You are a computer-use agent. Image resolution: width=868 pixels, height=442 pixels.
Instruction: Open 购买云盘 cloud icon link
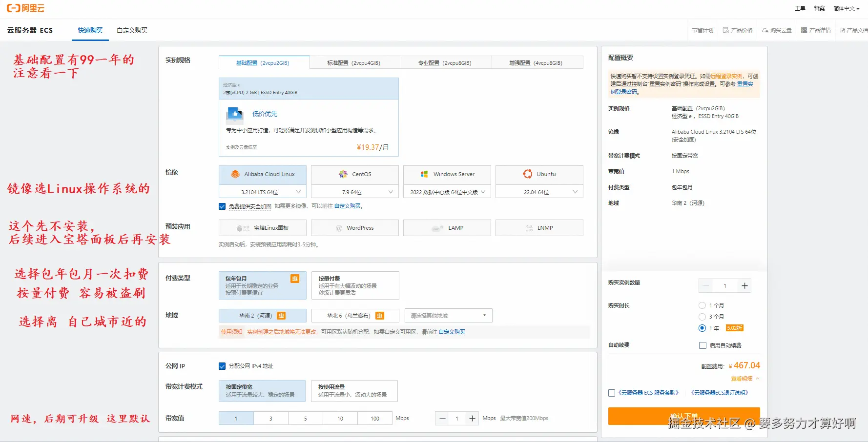click(765, 30)
